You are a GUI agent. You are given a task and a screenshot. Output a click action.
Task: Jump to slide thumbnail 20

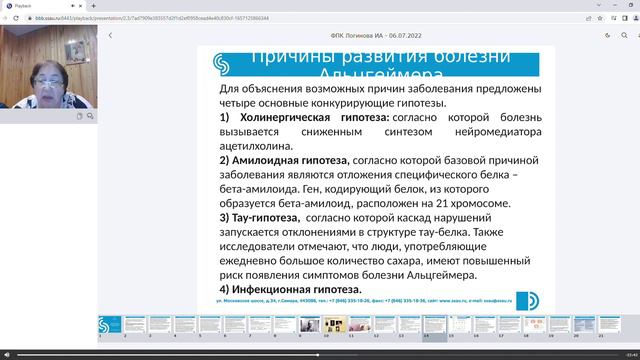[584, 325]
